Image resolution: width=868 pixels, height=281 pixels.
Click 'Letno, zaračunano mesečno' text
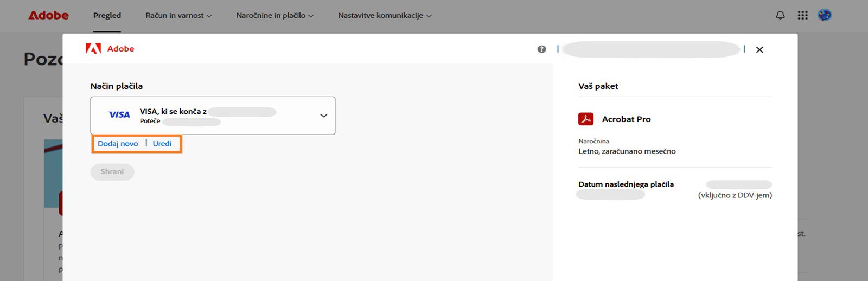click(x=627, y=151)
